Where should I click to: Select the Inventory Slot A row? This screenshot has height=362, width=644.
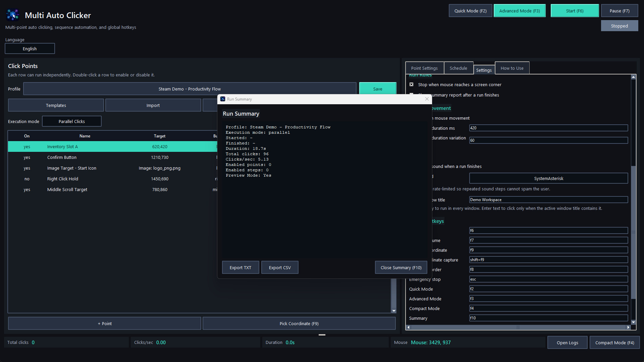113,146
